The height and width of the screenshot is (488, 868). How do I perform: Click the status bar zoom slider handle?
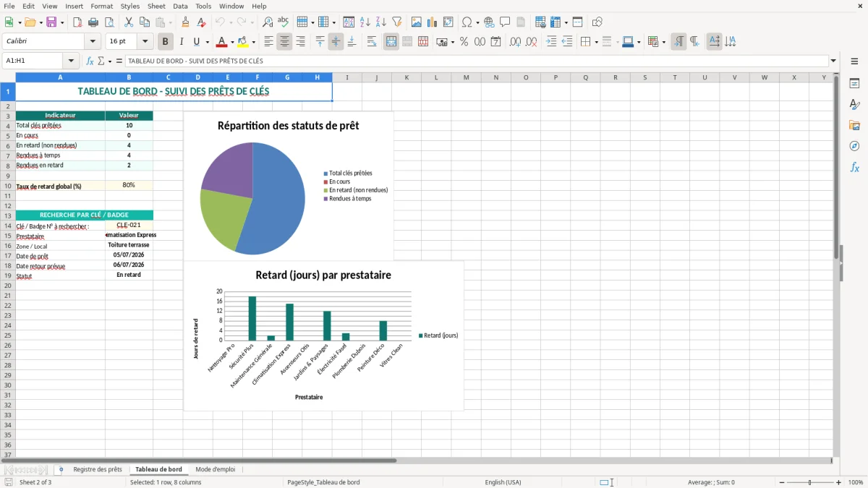(810, 482)
